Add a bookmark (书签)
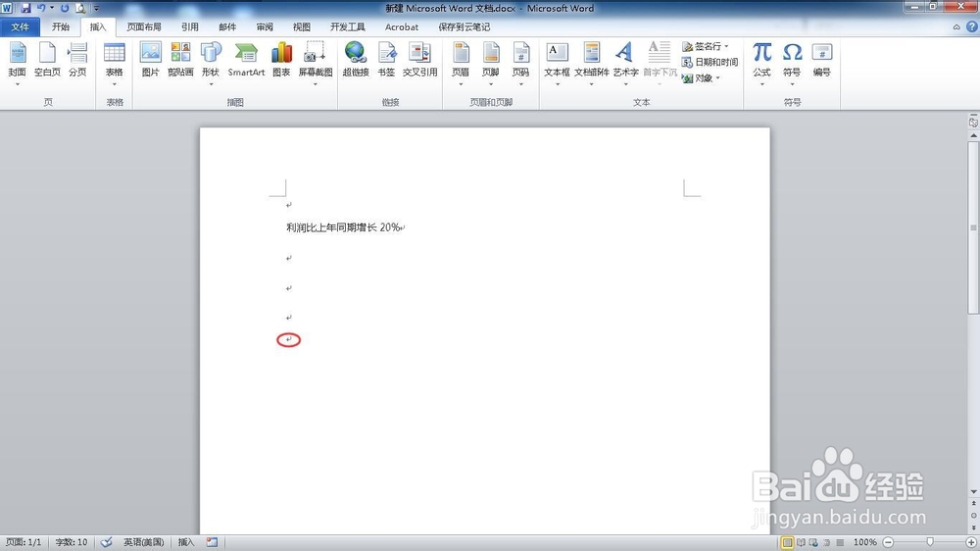 [386, 60]
